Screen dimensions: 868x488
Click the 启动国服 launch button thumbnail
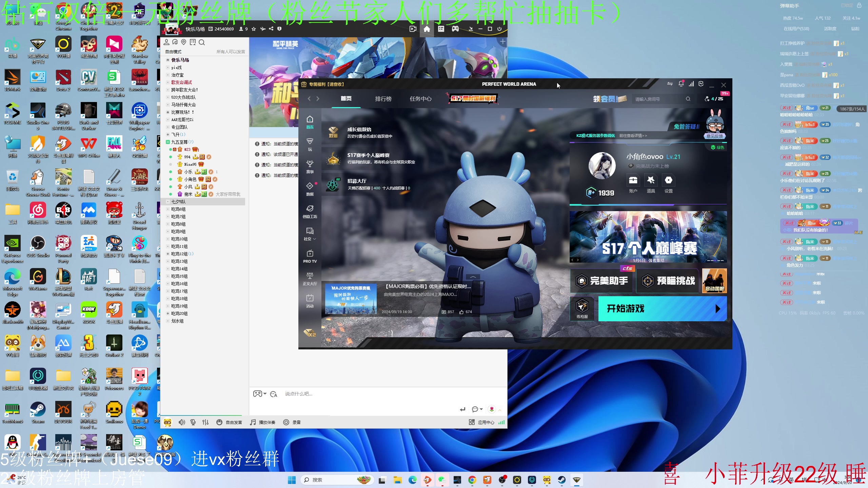point(714,281)
